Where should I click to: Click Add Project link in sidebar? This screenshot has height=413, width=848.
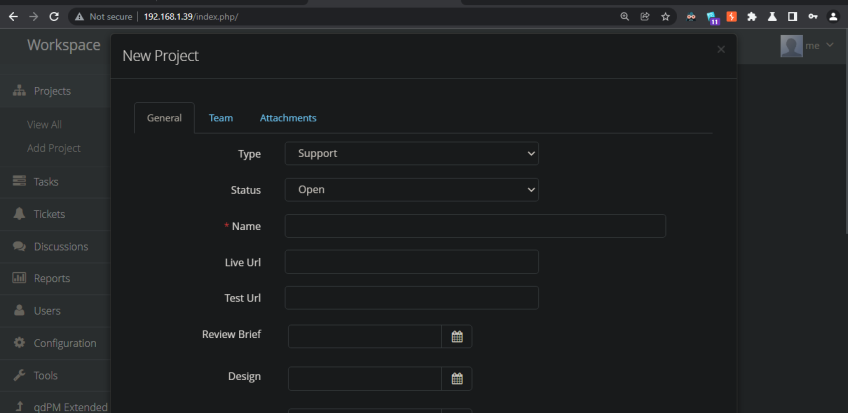coord(54,148)
